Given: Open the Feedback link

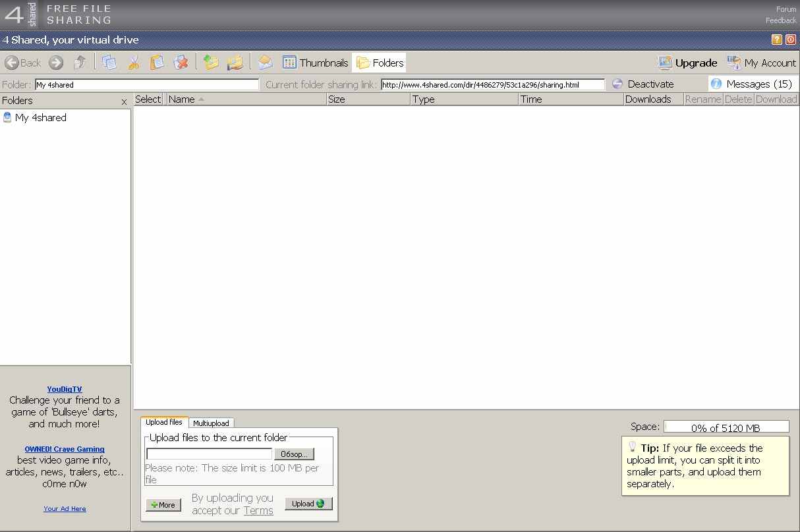Looking at the screenshot, I should (781, 20).
